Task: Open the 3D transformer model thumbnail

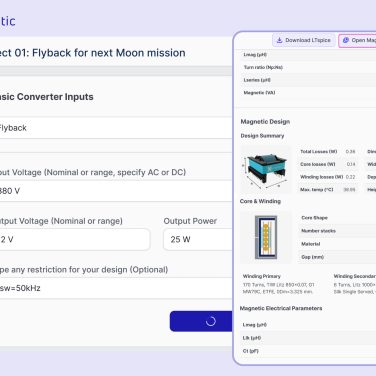Action: pyautogui.click(x=266, y=170)
